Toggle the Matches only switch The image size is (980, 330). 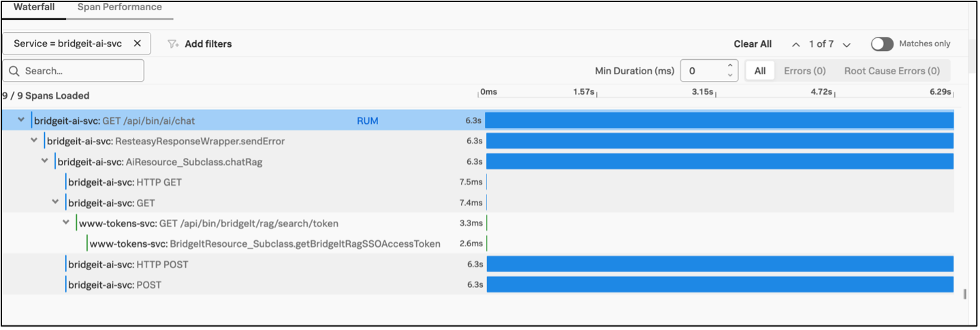[882, 44]
